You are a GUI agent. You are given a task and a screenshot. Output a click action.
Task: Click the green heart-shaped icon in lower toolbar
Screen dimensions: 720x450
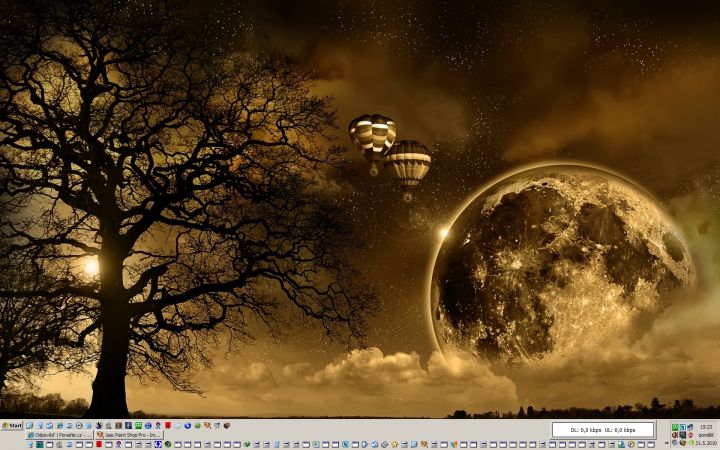[247, 444]
